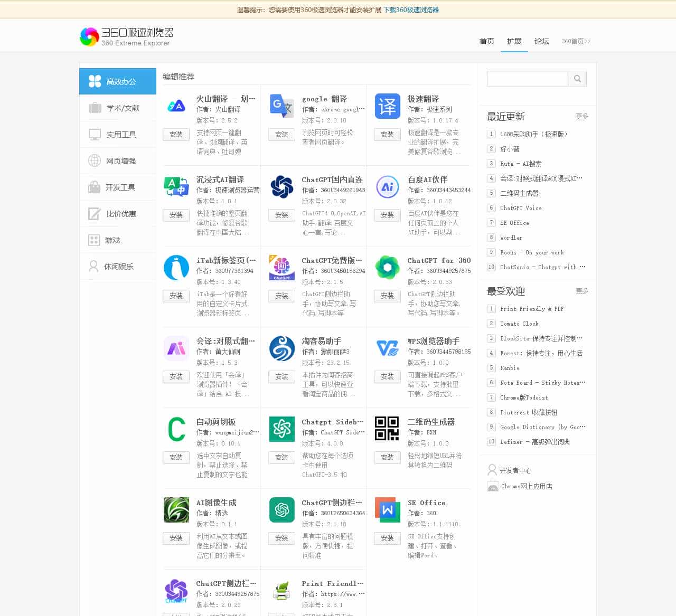Open the 论坛 tab
This screenshot has width=676, height=616.
tap(542, 41)
